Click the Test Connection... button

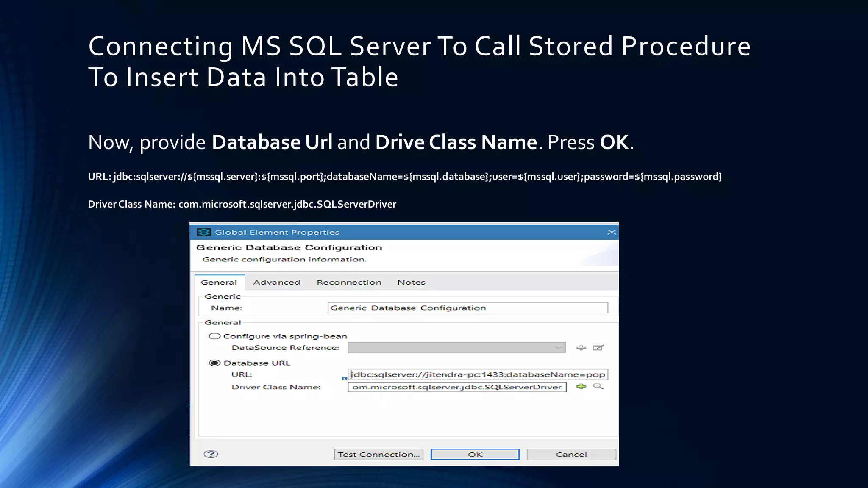click(x=378, y=454)
